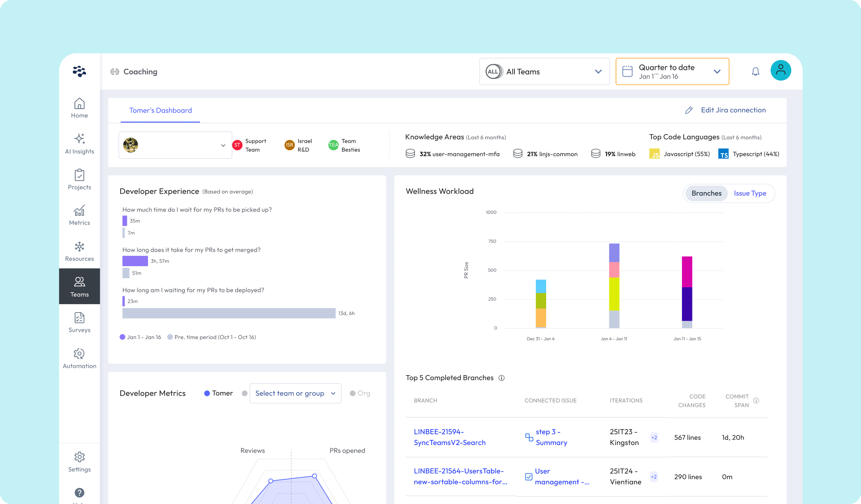
Task: Select the Metrics sidebar icon
Action: 79,215
